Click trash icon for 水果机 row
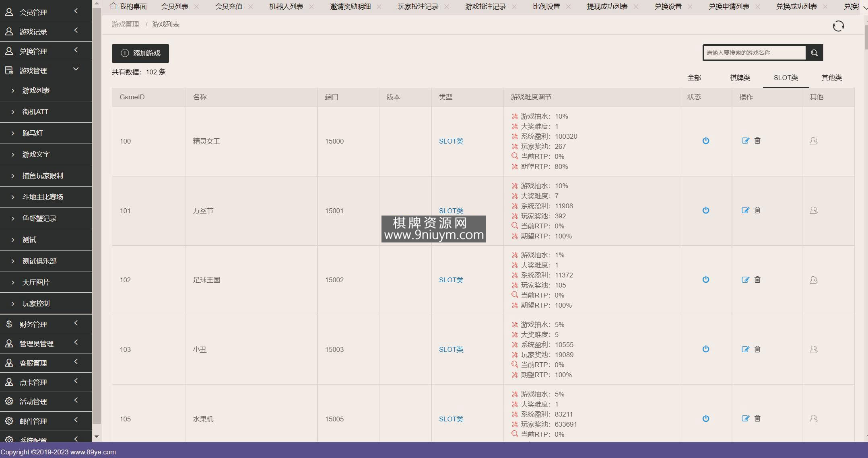 pos(757,419)
